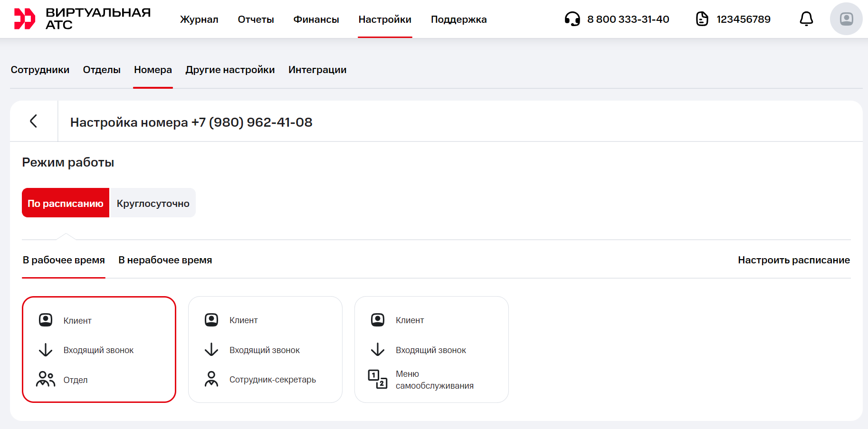Switch mode to По расписанию

[66, 203]
